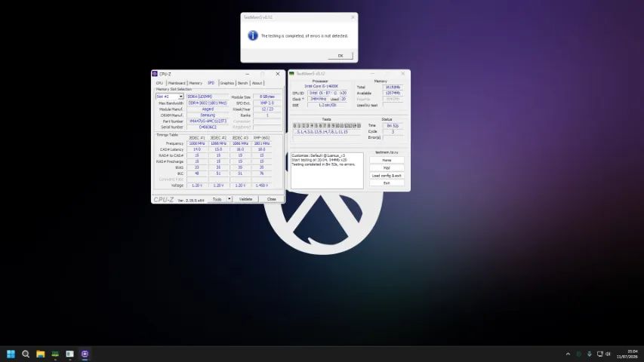Click OK in the testing completed dialog
Screen dimensions: 644x362
coord(340,55)
